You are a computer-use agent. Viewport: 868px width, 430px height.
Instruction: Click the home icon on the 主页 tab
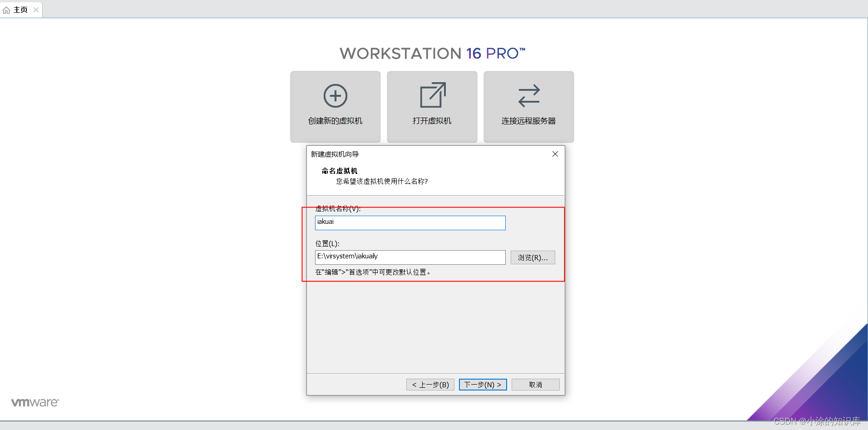tap(6, 10)
